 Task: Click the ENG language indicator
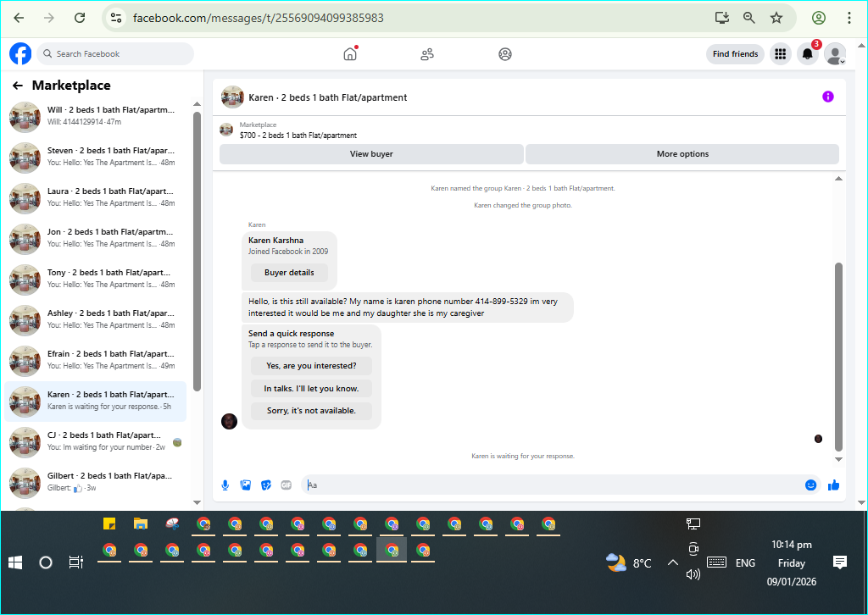745,562
